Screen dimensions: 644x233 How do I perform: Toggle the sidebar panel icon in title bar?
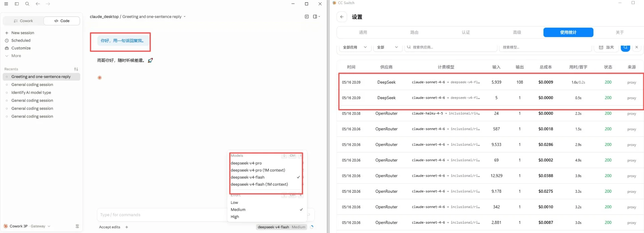point(17,4)
